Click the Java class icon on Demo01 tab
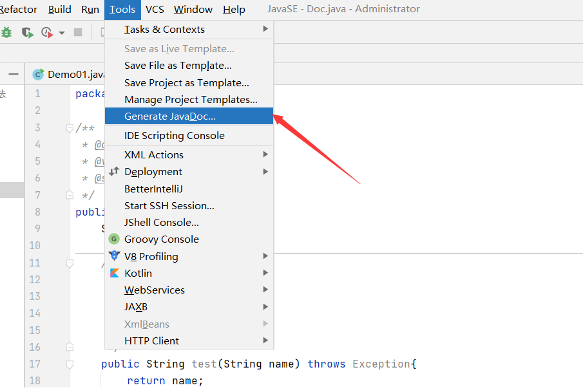 click(38, 74)
